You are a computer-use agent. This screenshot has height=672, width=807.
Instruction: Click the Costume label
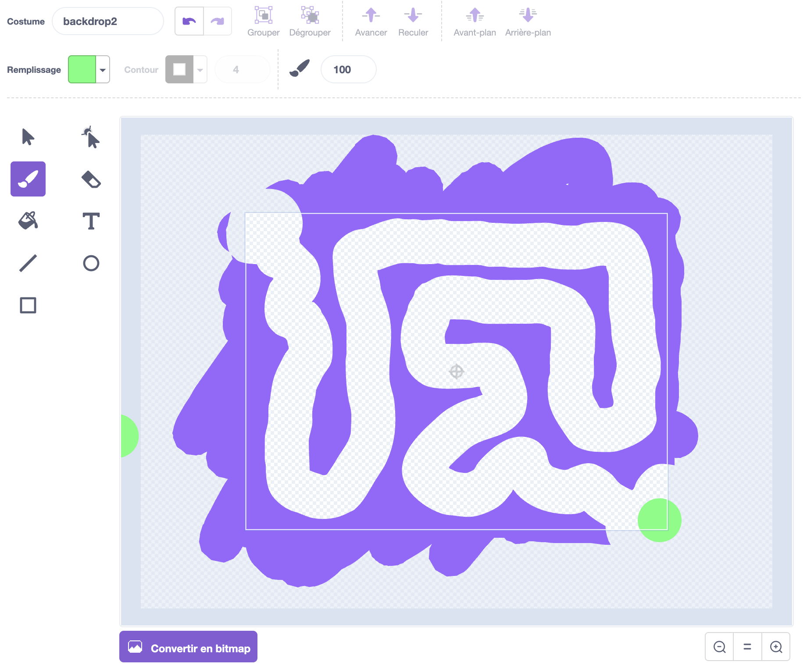pos(26,21)
